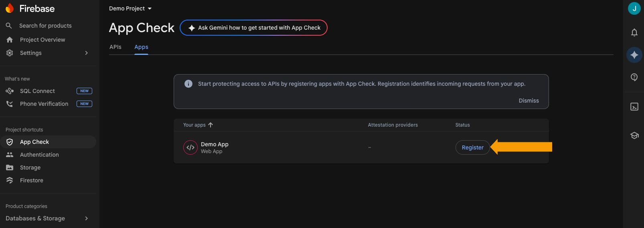Click the Project shortcuts heading

pyautogui.click(x=24, y=130)
